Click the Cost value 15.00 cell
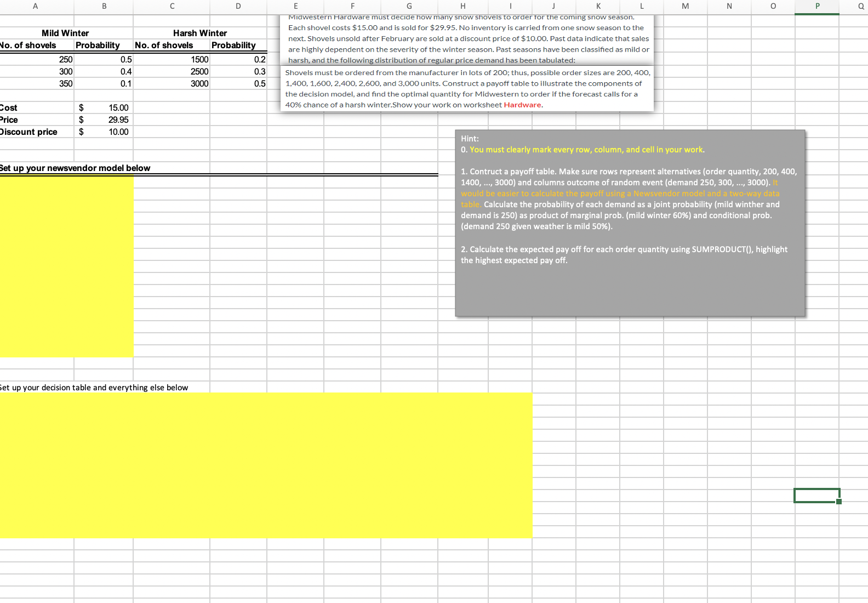The image size is (868, 603). click(x=104, y=107)
